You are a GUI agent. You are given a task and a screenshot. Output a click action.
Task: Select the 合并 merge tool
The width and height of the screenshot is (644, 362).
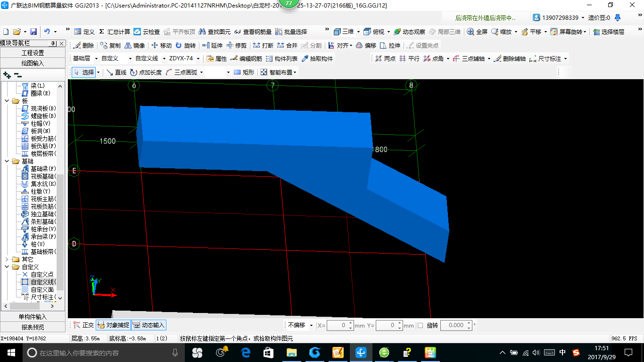pyautogui.click(x=287, y=45)
